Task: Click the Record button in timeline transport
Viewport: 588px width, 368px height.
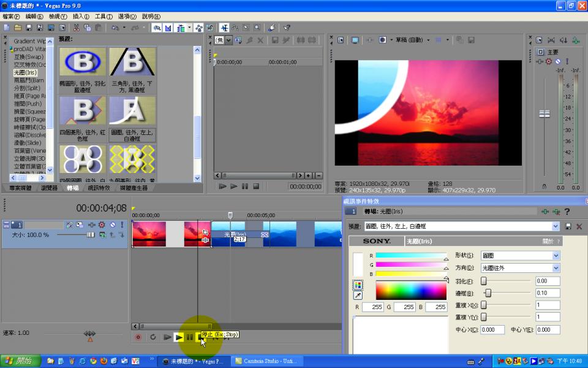Action: point(138,337)
